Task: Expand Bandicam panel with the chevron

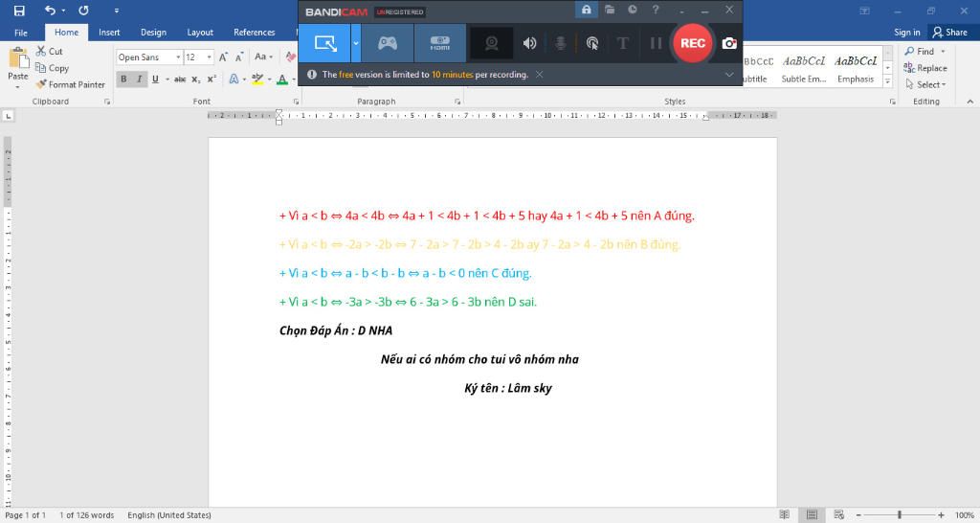Action: pyautogui.click(x=728, y=75)
